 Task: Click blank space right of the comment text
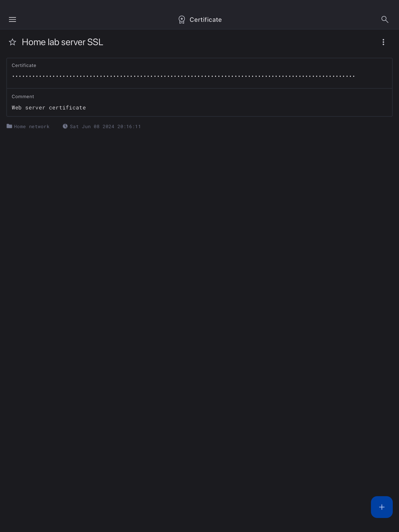coord(238,107)
